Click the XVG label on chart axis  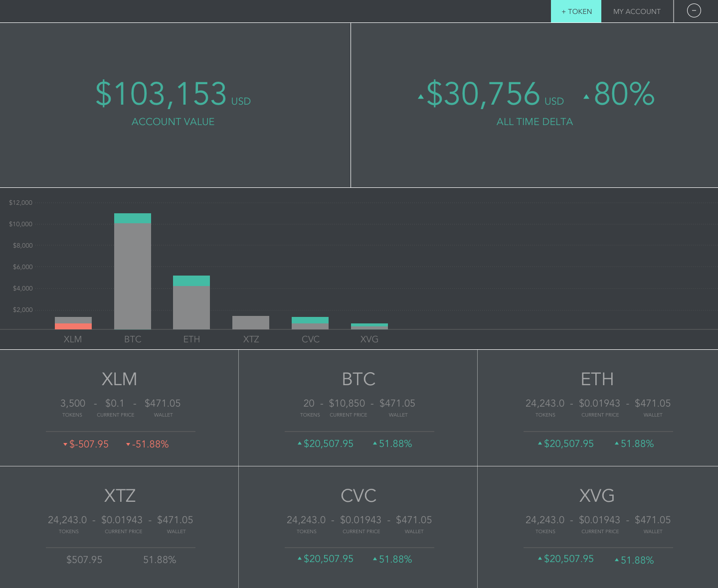369,339
